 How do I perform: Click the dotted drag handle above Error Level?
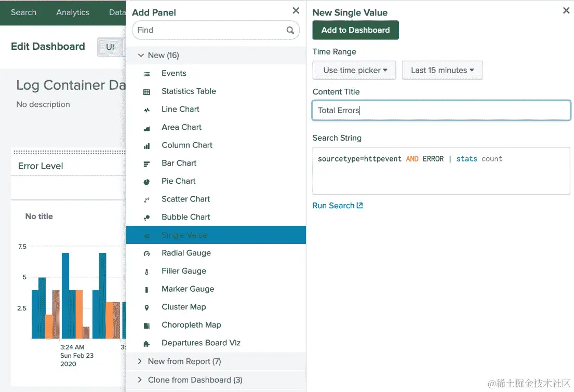(x=69, y=152)
